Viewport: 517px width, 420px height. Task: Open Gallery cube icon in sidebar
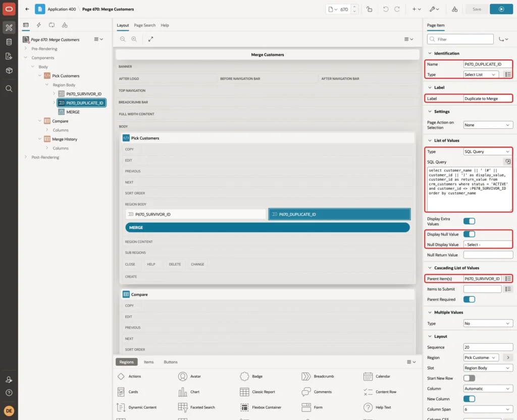click(x=9, y=71)
